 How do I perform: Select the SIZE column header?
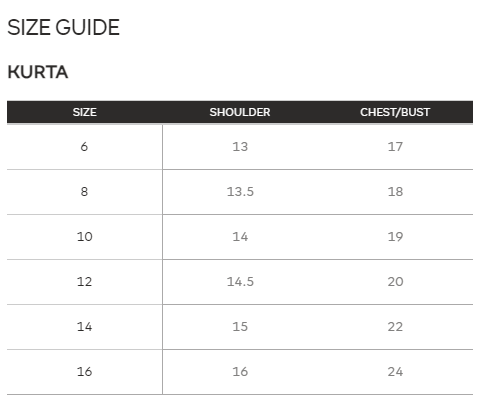coord(85,112)
